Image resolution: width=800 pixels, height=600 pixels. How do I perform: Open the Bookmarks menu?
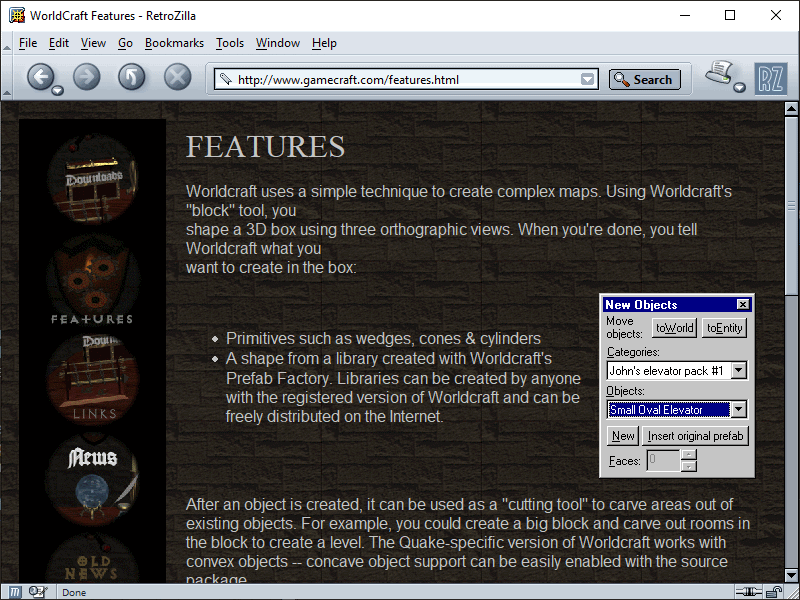174,43
